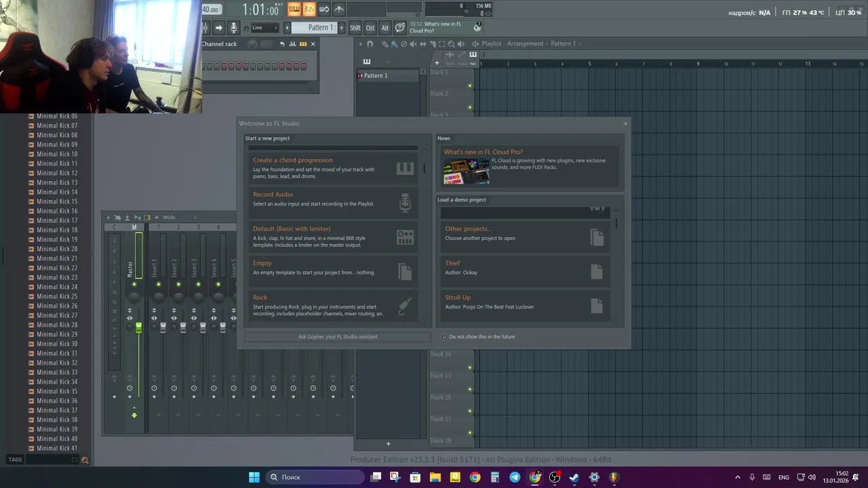Toggle Track 1 mute light in Playlist
Image resolution: width=868 pixels, height=488 pixels.
pyautogui.click(x=469, y=85)
